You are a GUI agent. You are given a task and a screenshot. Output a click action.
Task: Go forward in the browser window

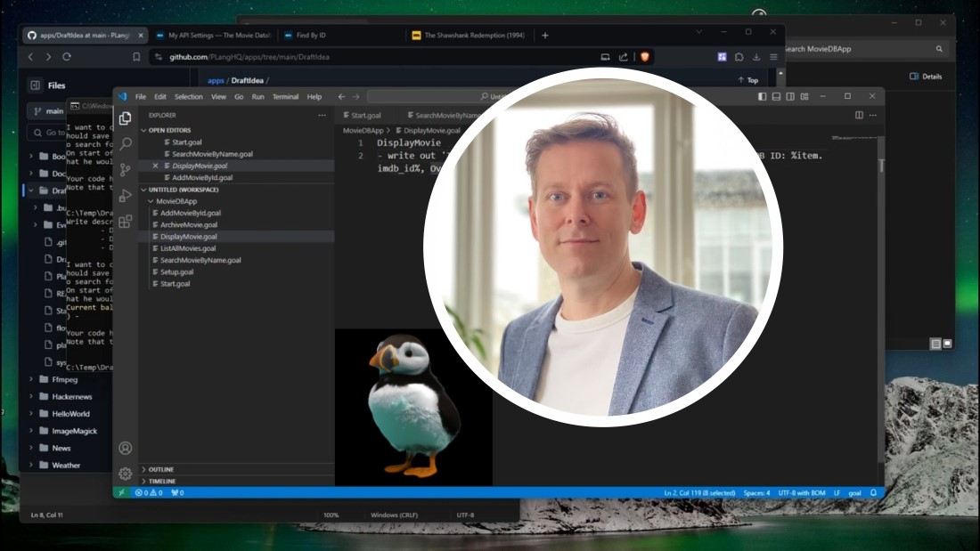coord(48,57)
